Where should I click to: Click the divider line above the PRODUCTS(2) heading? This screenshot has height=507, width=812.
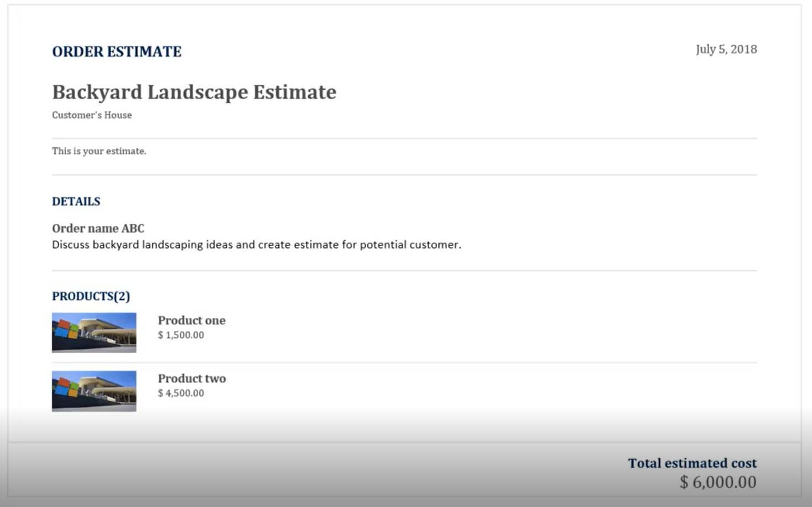click(x=404, y=271)
